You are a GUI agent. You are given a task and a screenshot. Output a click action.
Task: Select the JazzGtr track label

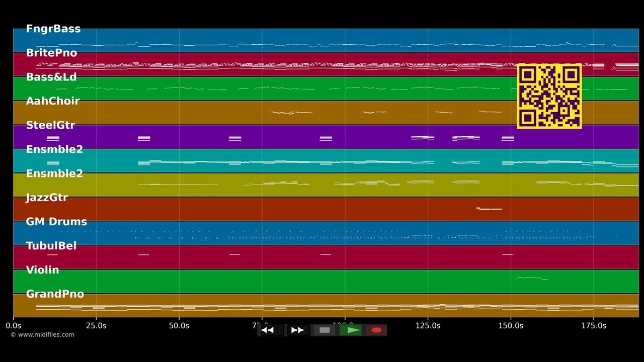pos(47,198)
